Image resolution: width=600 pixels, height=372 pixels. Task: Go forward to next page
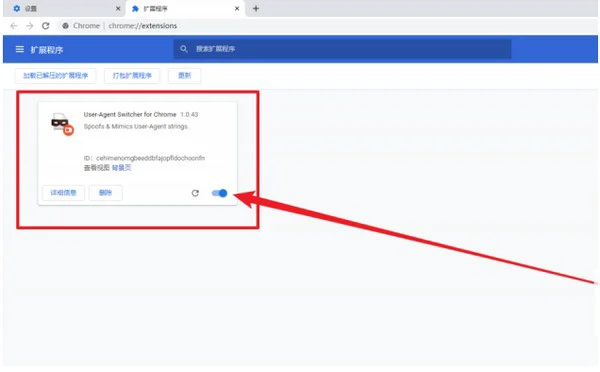tap(29, 26)
